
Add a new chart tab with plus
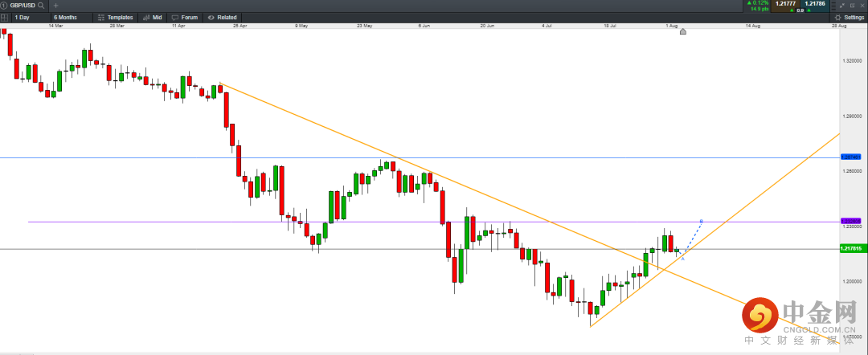55,5
